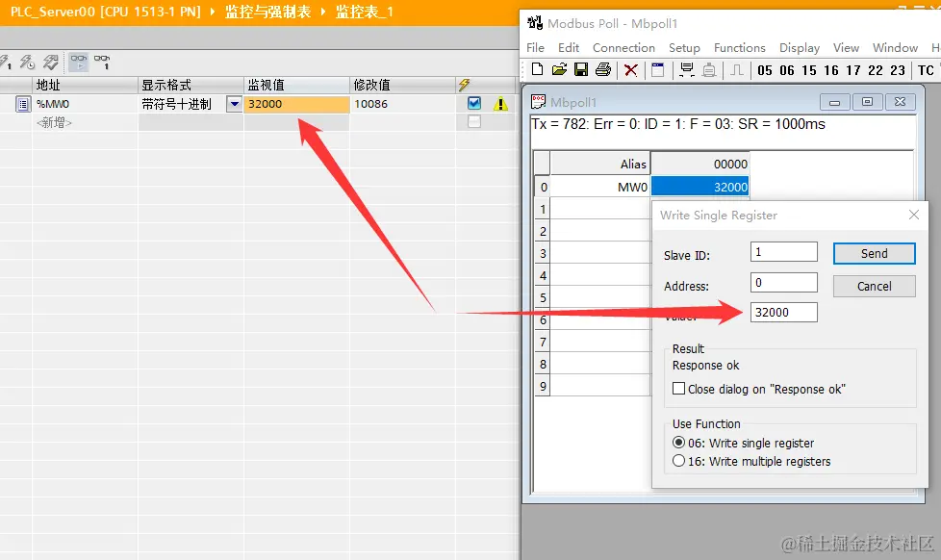Open the Window menu
This screenshot has width=941, height=560.
(895, 47)
